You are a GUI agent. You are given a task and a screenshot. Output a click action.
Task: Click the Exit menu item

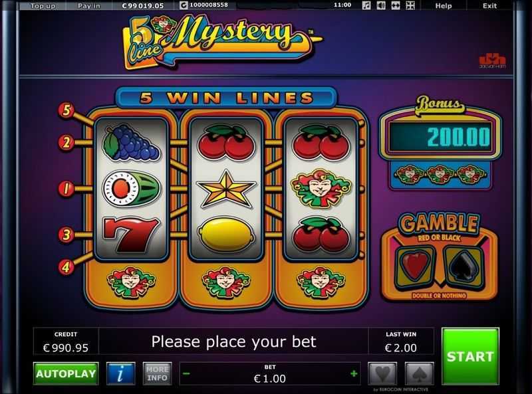pos(489,6)
